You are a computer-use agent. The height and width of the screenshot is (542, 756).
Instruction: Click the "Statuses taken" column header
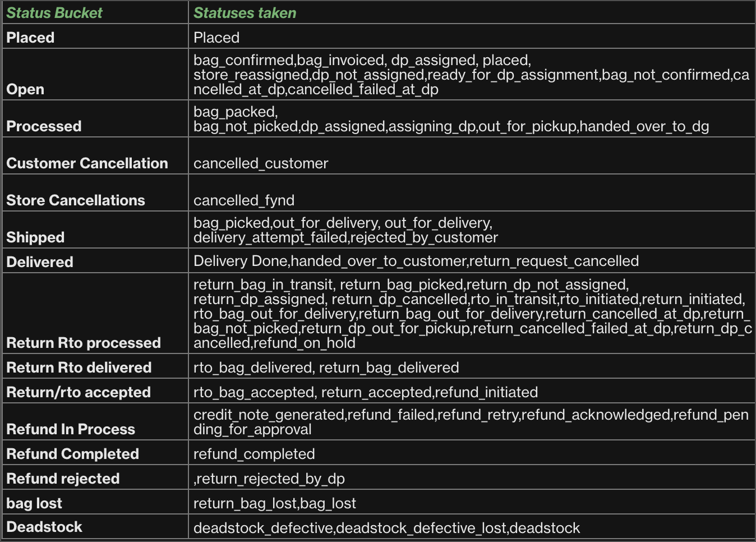(245, 13)
